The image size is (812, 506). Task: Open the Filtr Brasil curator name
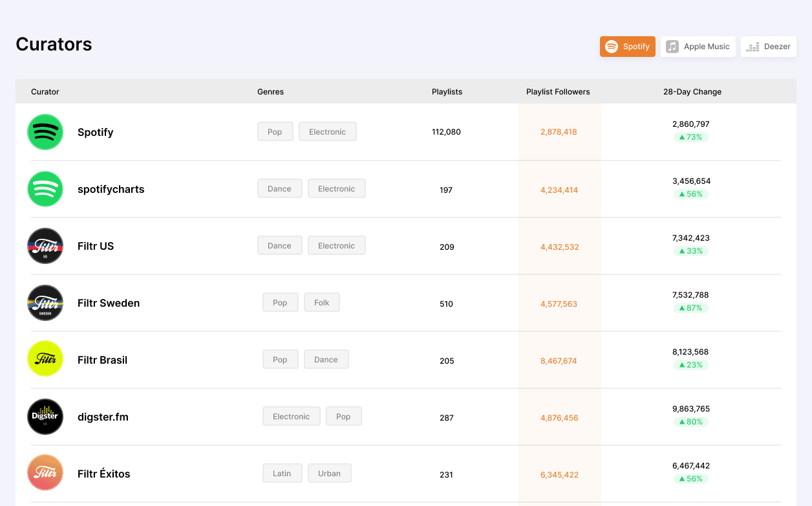(x=102, y=360)
